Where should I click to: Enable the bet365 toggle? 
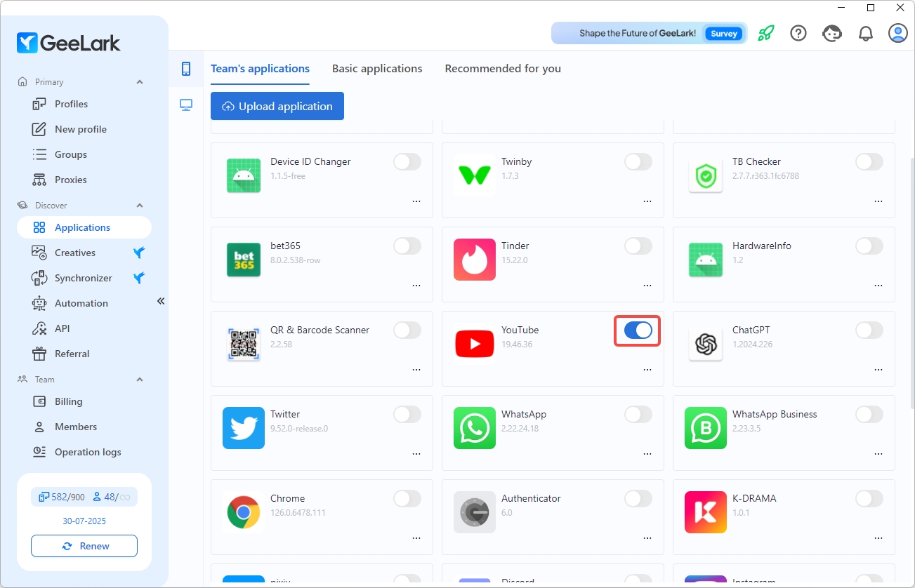(407, 246)
